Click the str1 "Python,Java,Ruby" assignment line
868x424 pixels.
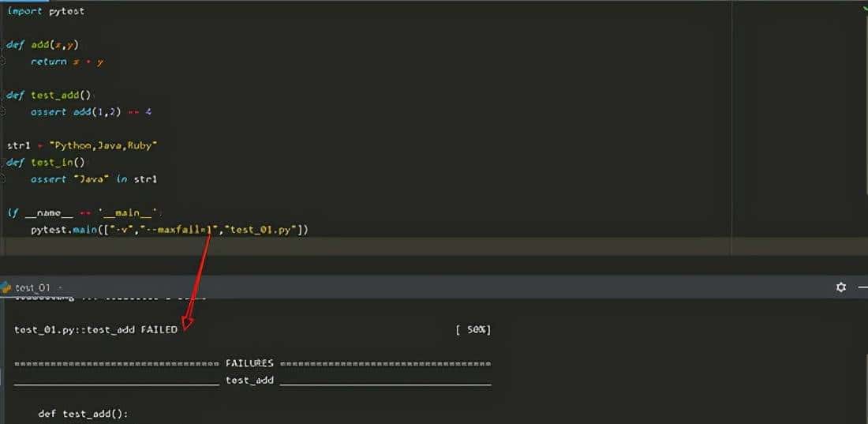[83, 146]
